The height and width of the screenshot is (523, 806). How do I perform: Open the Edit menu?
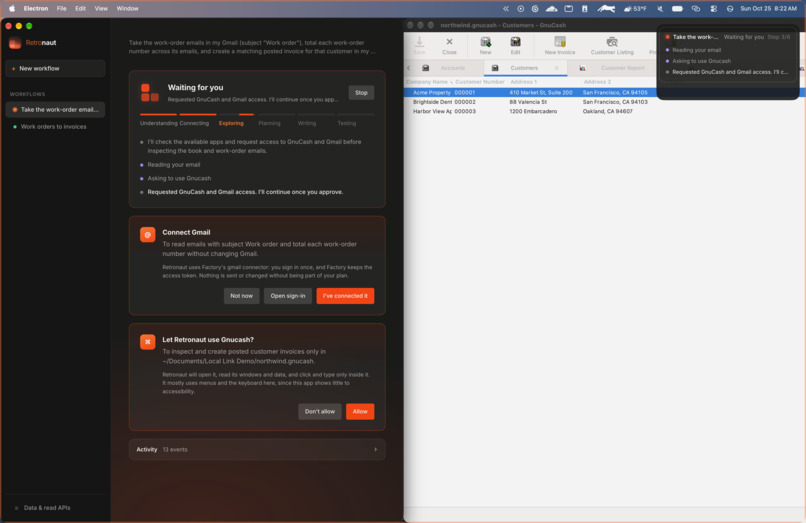pyautogui.click(x=80, y=9)
